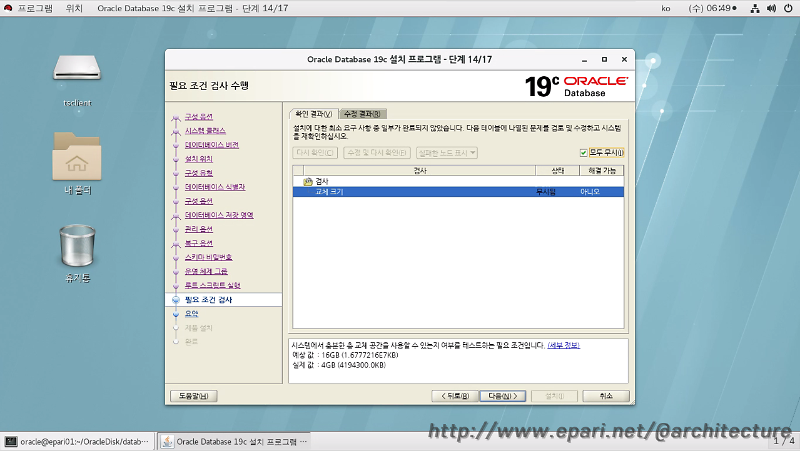Go to the 데이터베이스 저장 영역 step
The width and height of the screenshot is (800, 451).
(219, 215)
